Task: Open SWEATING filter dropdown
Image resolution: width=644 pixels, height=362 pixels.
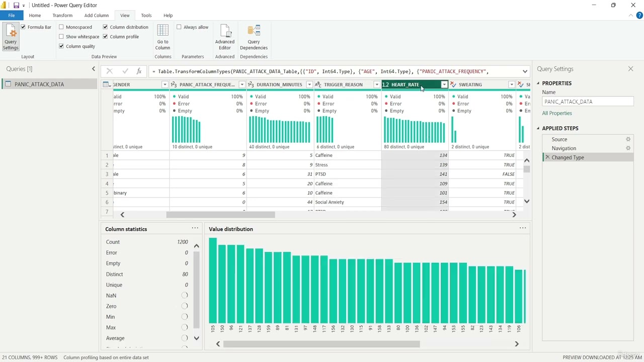Action: pos(512,84)
